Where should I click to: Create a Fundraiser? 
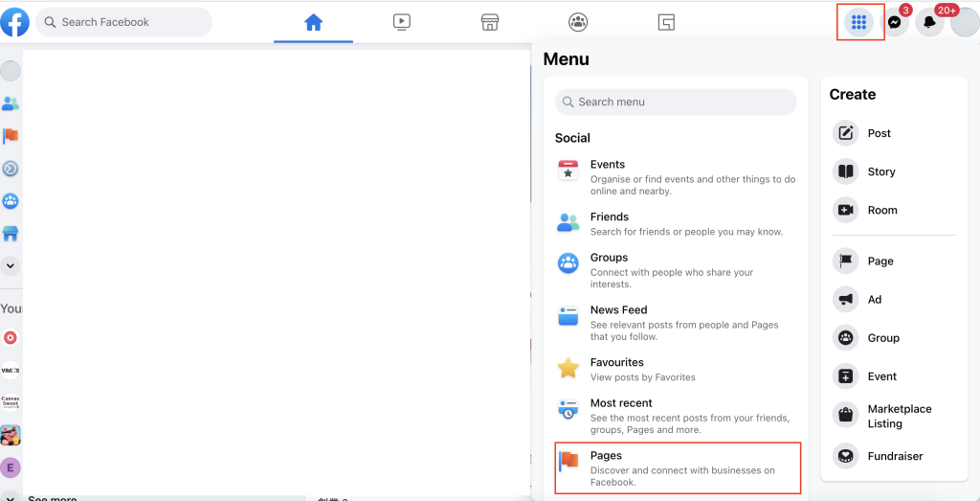895,456
